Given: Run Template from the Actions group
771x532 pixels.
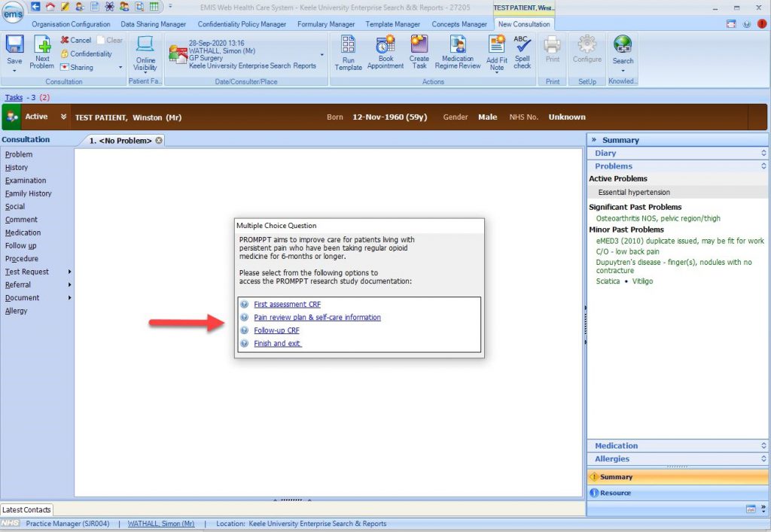Looking at the screenshot, I should 349,53.
